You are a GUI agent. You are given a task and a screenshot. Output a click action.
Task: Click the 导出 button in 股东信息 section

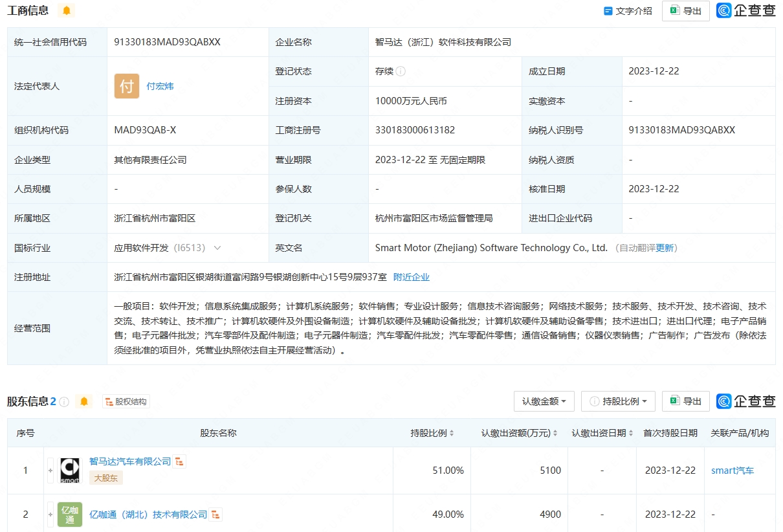point(685,401)
